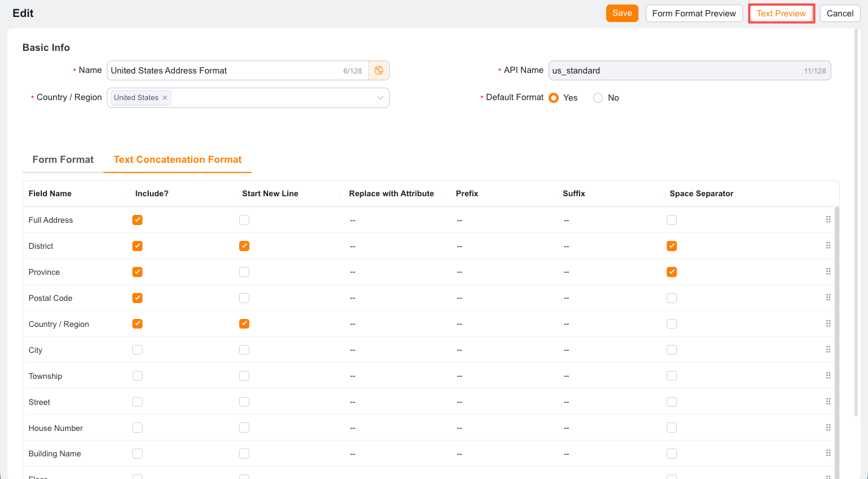
Task: Click drag handle for District row
Action: coord(828,245)
